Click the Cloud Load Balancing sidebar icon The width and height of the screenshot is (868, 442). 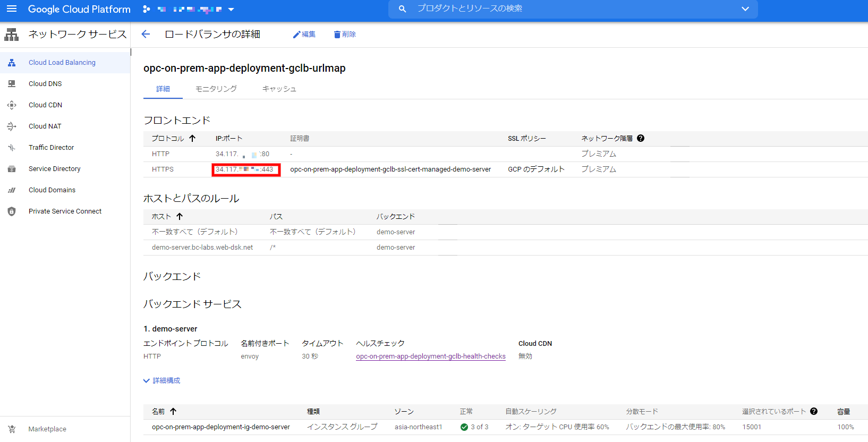[x=12, y=63]
